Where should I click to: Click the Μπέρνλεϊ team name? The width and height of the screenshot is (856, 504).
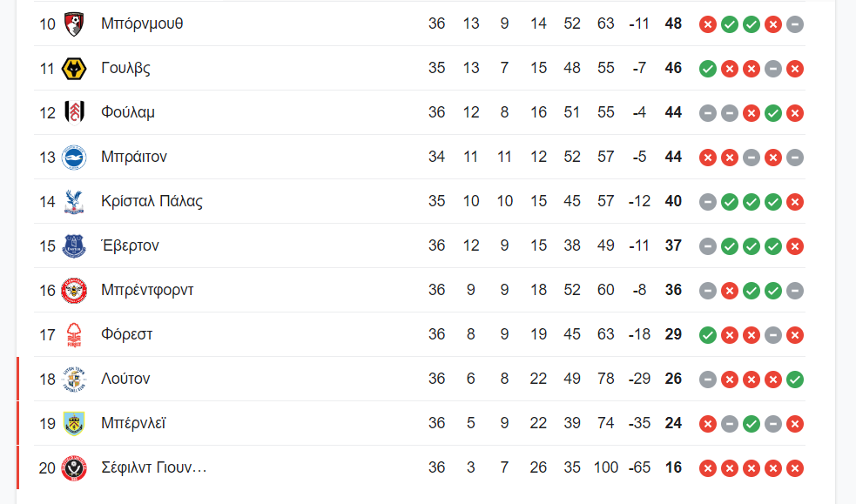(x=133, y=424)
